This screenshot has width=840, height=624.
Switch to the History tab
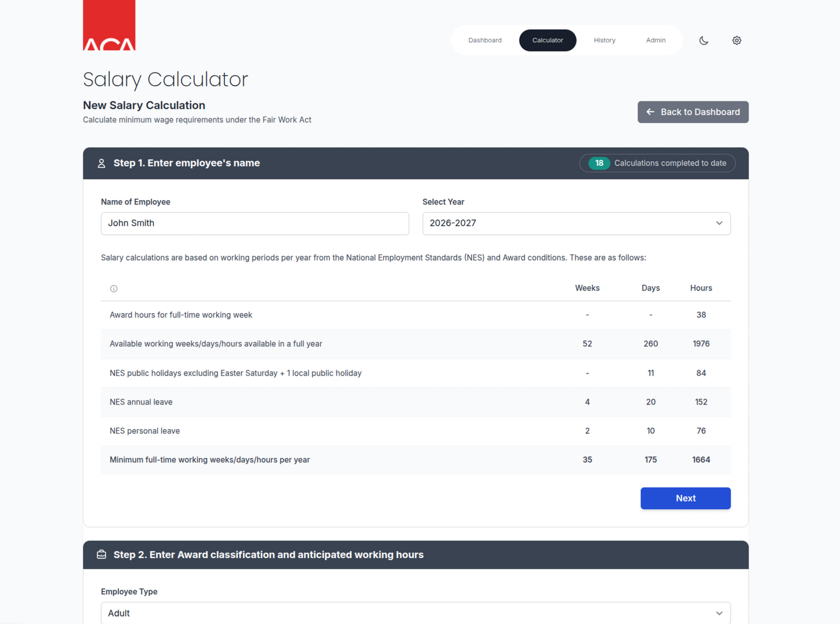coord(604,40)
